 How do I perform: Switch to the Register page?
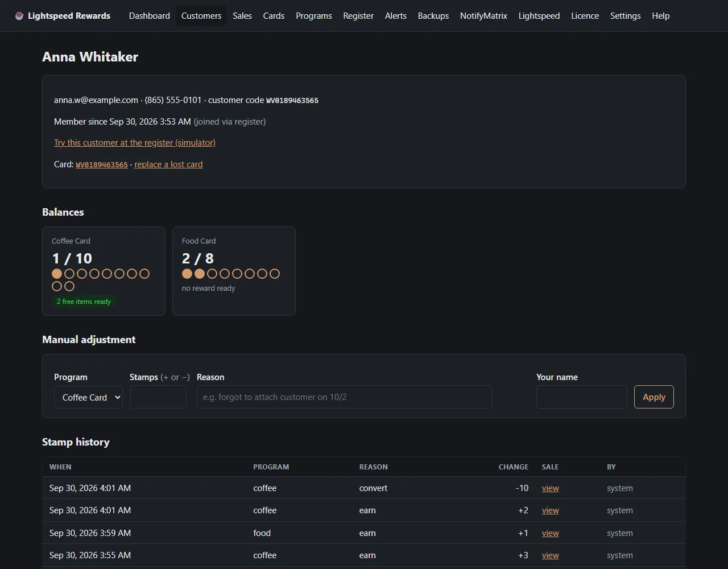click(x=358, y=16)
